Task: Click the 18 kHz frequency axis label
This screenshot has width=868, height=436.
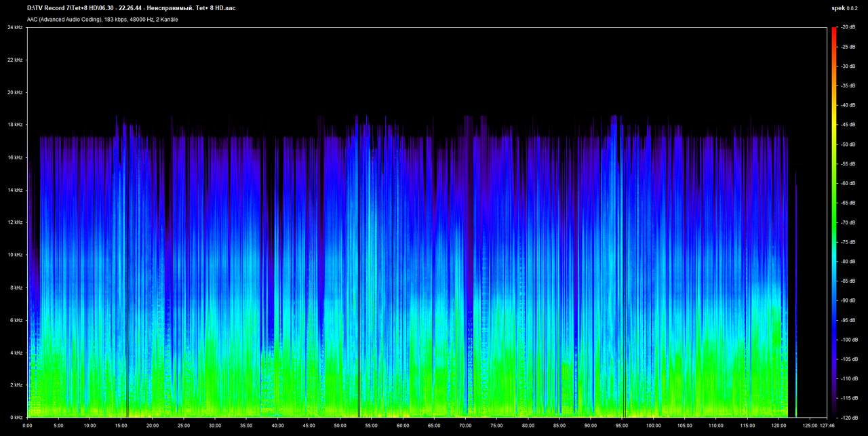Action: 14,125
